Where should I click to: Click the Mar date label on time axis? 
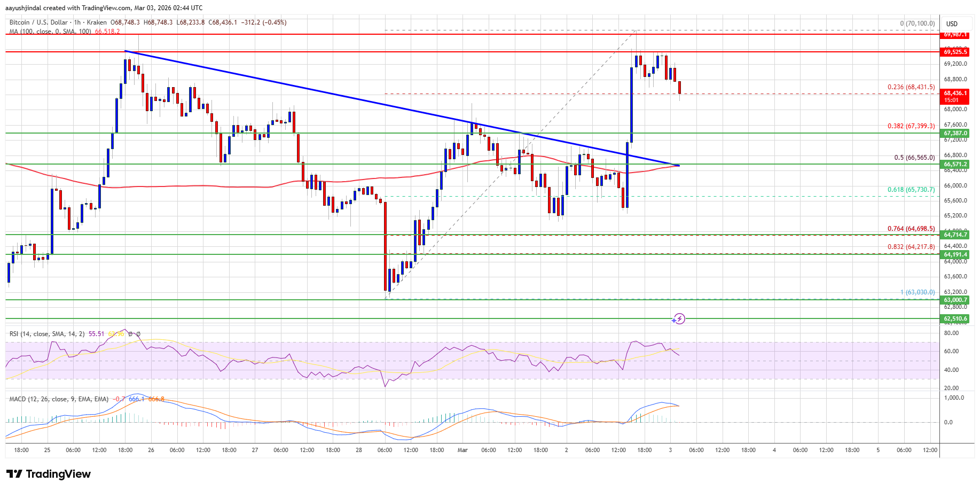tap(462, 450)
